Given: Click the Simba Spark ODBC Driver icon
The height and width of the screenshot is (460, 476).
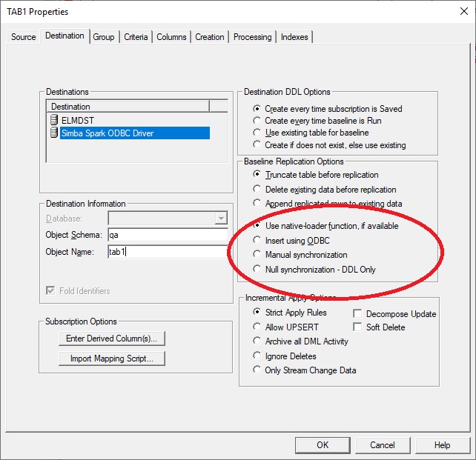Looking at the screenshot, I should point(54,133).
